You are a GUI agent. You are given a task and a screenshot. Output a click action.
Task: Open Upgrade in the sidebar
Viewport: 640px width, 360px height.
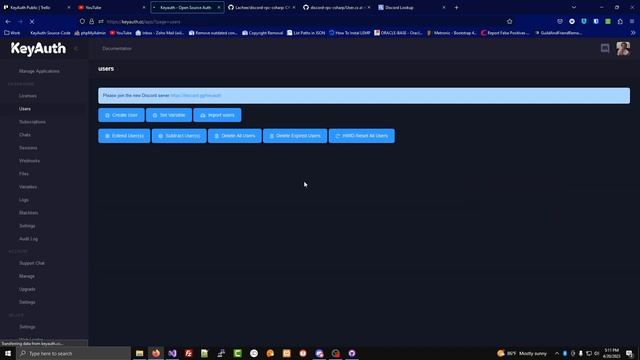pos(27,289)
